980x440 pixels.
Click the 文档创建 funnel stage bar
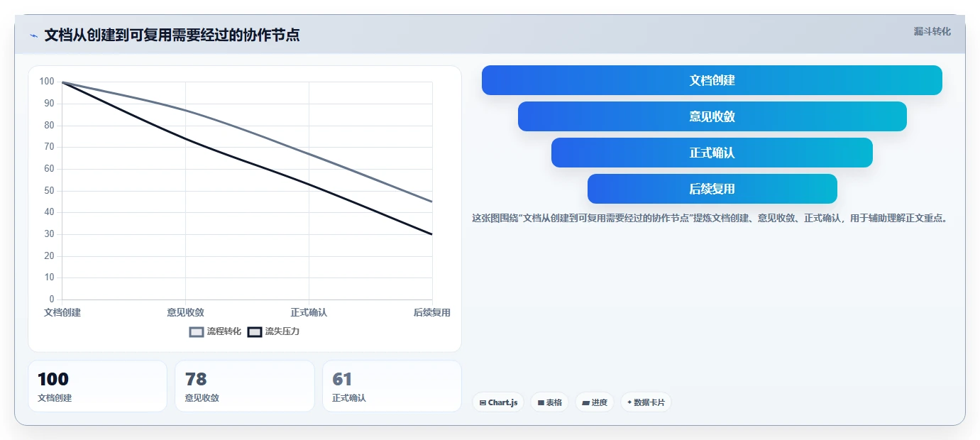(x=712, y=80)
